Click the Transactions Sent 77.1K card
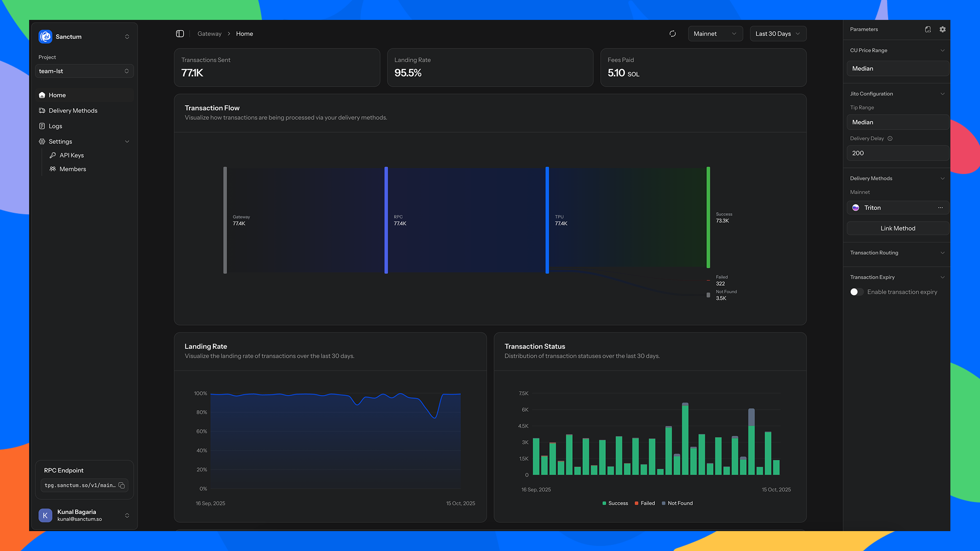980x551 pixels. pyautogui.click(x=277, y=67)
